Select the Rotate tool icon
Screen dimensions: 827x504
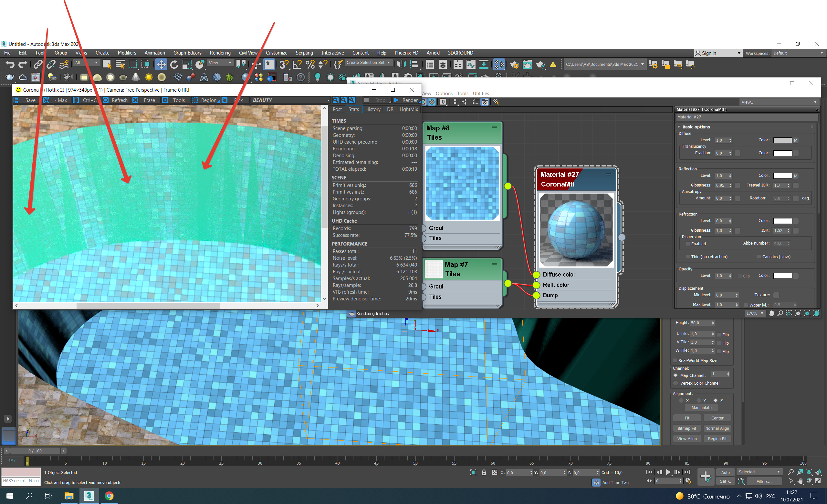(174, 65)
